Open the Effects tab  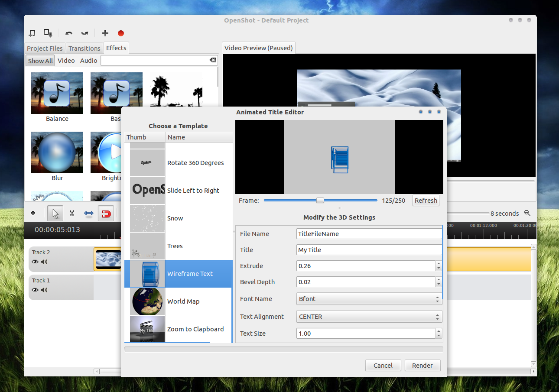(x=116, y=48)
